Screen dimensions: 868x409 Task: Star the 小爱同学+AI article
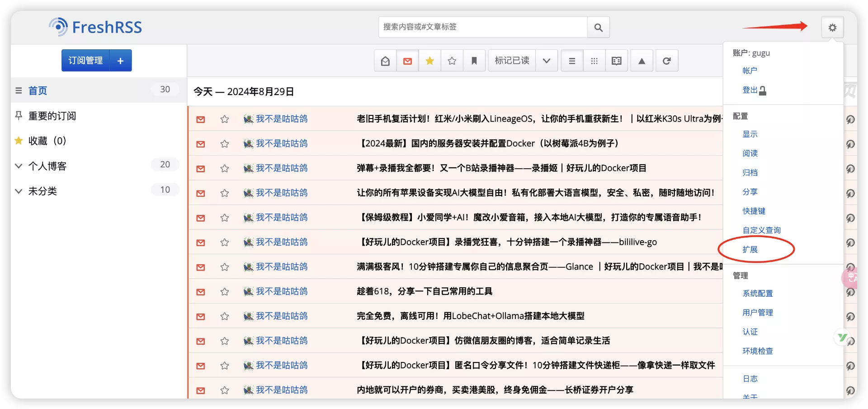point(224,218)
